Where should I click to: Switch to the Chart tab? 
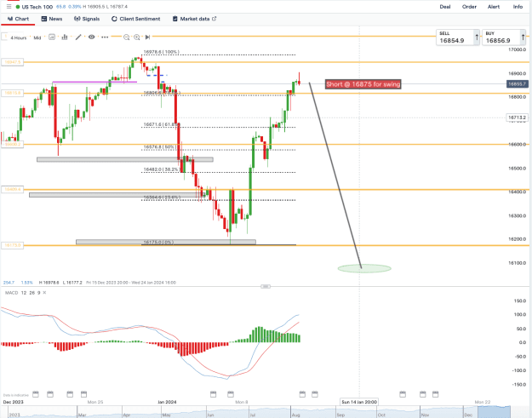pyautogui.click(x=18, y=19)
